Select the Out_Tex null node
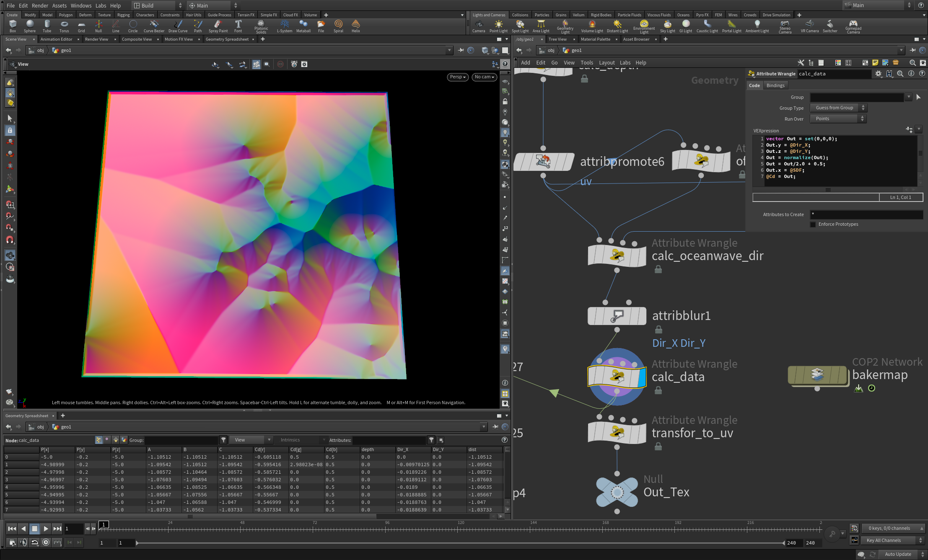 (617, 492)
